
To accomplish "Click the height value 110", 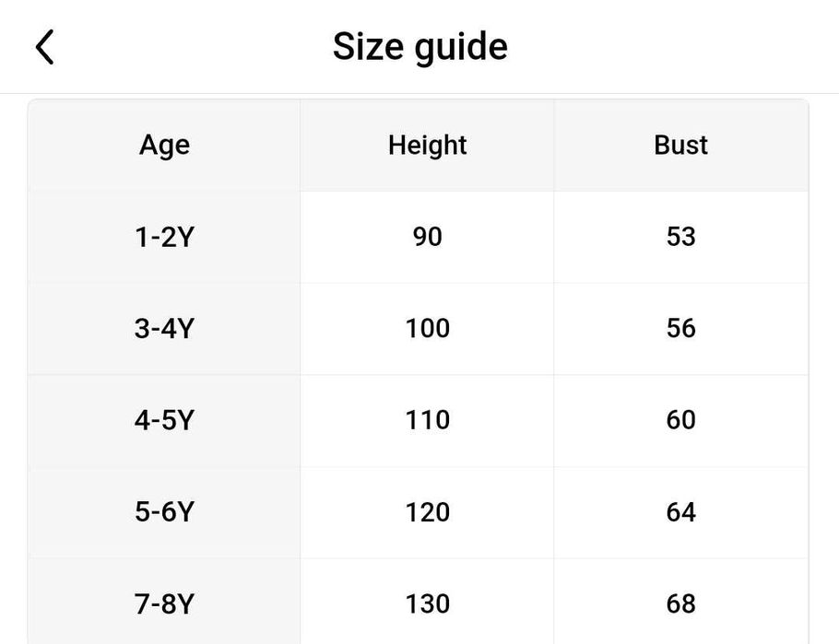I will pos(427,420).
